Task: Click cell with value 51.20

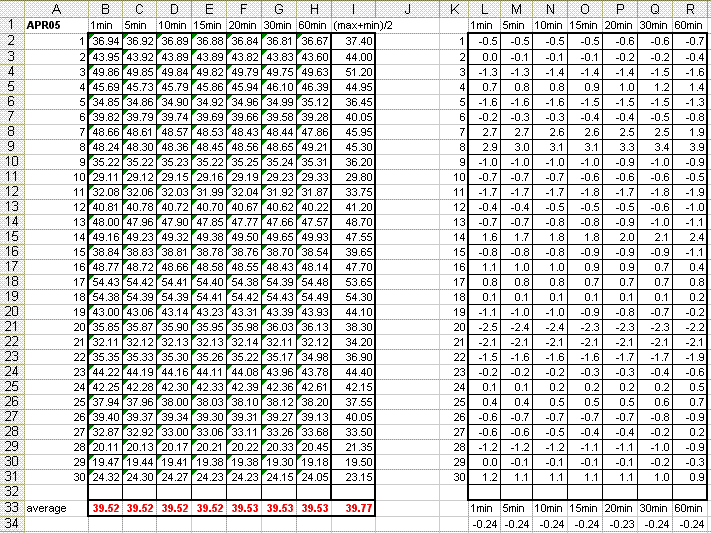Action: 353,72
